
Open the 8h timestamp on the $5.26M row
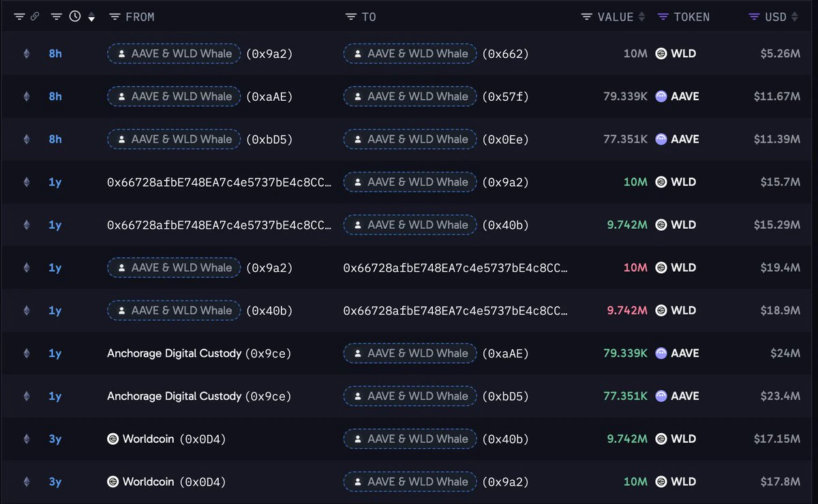coord(55,54)
